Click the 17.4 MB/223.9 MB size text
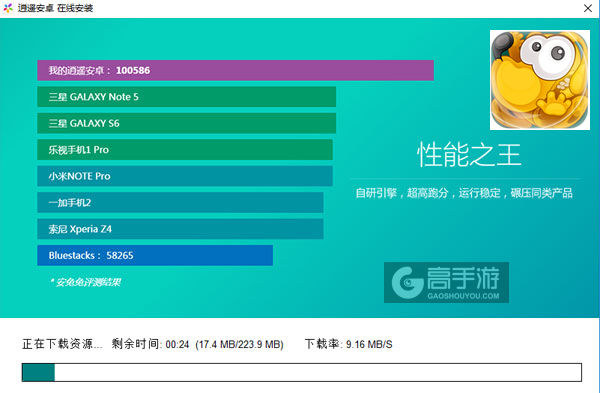The image size is (600, 393). [x=240, y=344]
